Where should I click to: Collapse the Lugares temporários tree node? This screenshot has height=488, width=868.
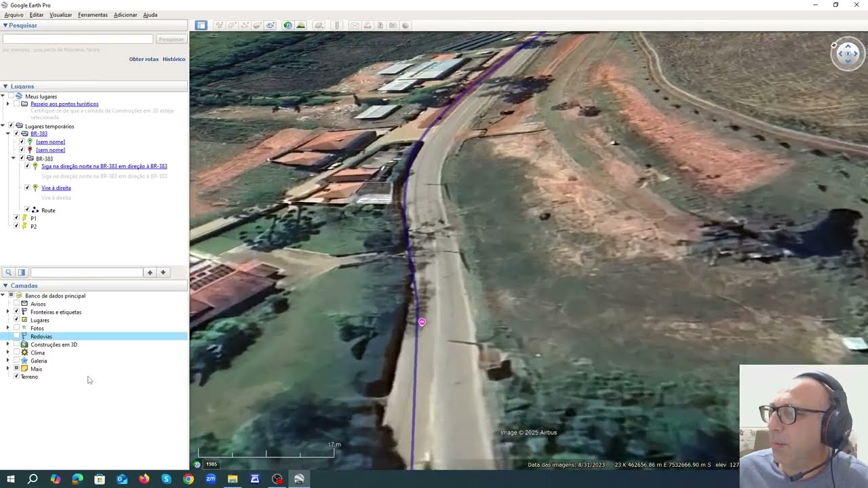click(3, 126)
